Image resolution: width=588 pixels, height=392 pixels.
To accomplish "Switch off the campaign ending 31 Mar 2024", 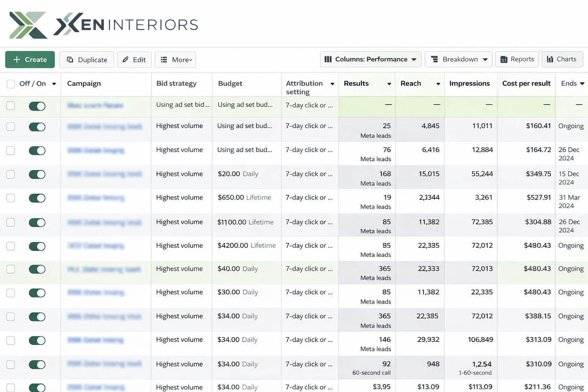I will point(37,198).
